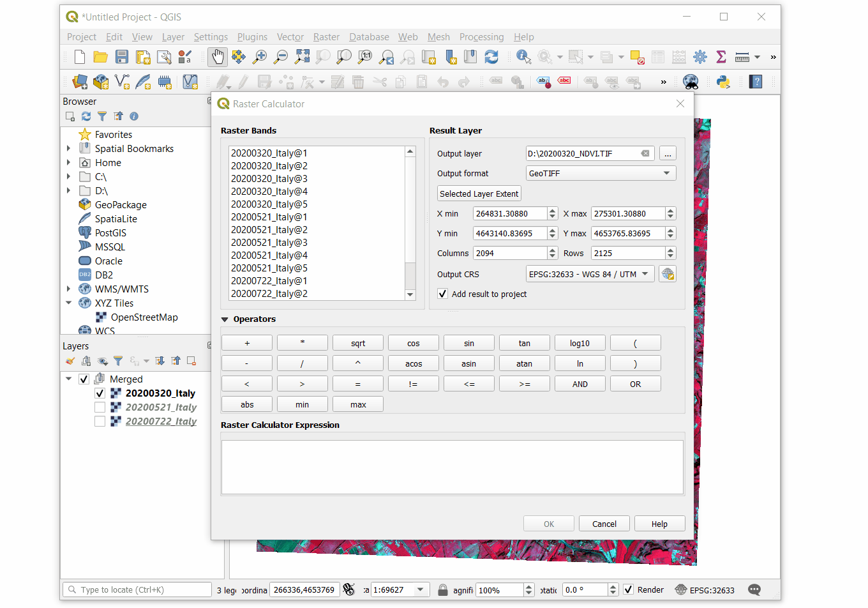The height and width of the screenshot is (608, 868).
Task: Toggle the Render checkbox in status bar
Action: [629, 590]
